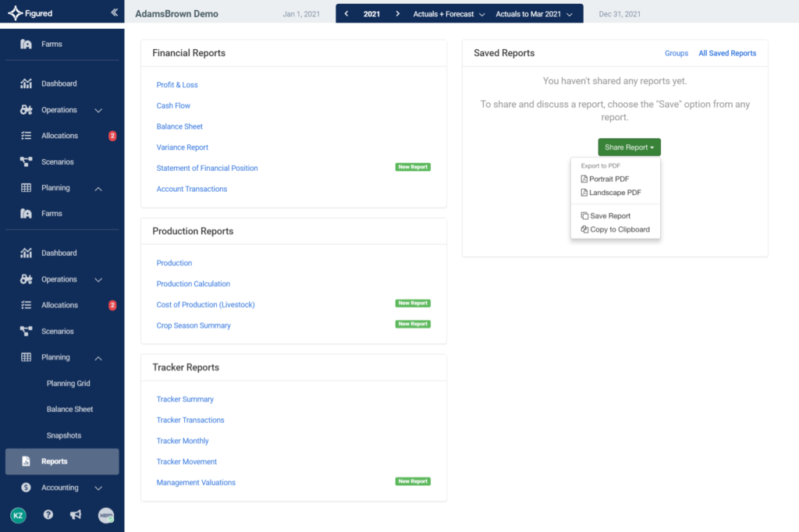Viewport: 799px width, 532px height.
Task: Open the Balance Sheet sidebar subitem under Planning
Action: tap(69, 410)
